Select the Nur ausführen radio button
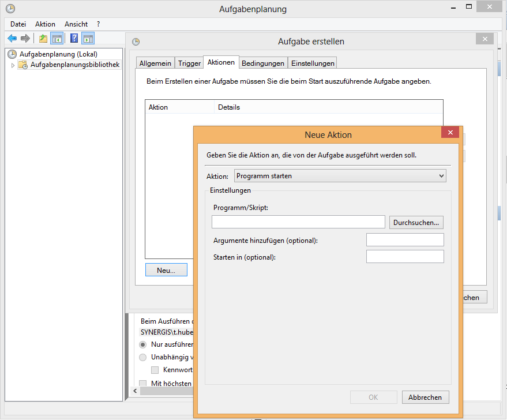The width and height of the screenshot is (507, 420). click(142, 344)
